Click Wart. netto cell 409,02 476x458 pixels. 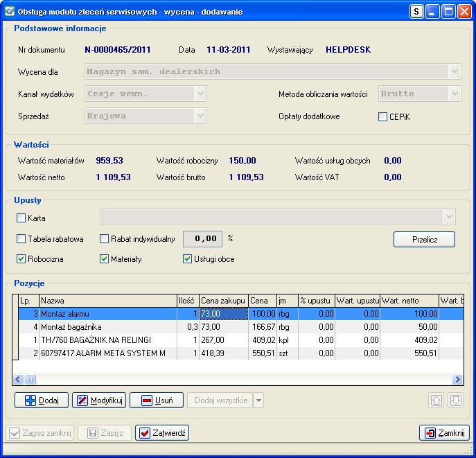click(409, 340)
